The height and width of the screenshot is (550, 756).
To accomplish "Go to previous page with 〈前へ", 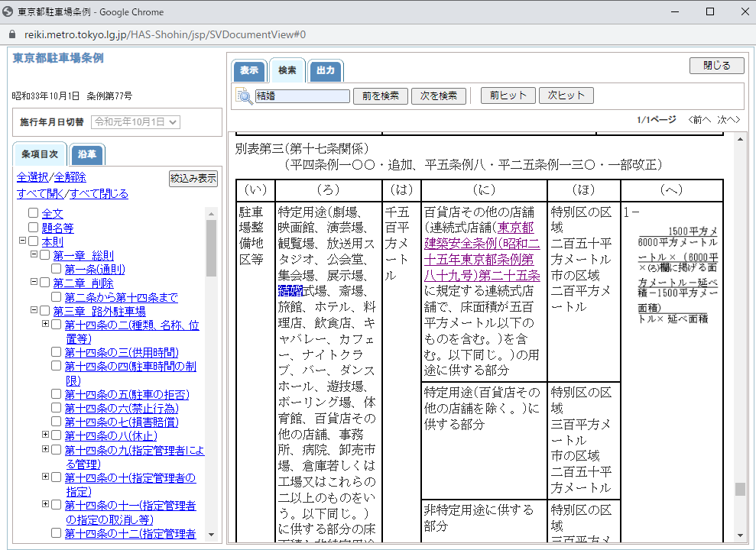I will click(699, 120).
